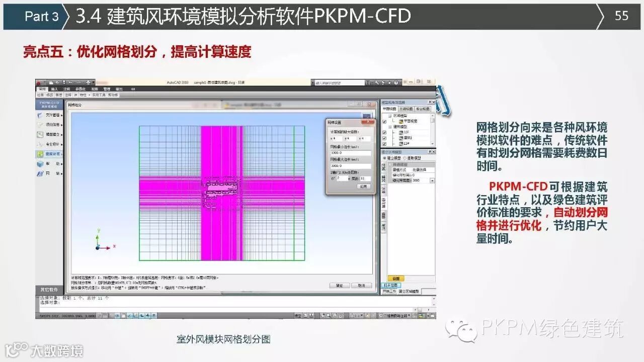Click the 网格最小边长 input field

pos(350,152)
